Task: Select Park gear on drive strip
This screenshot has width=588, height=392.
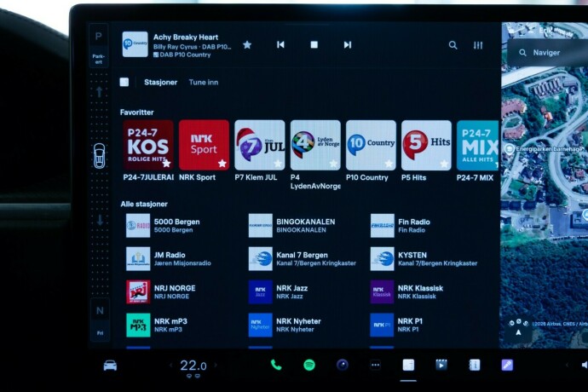Action: 99,37
